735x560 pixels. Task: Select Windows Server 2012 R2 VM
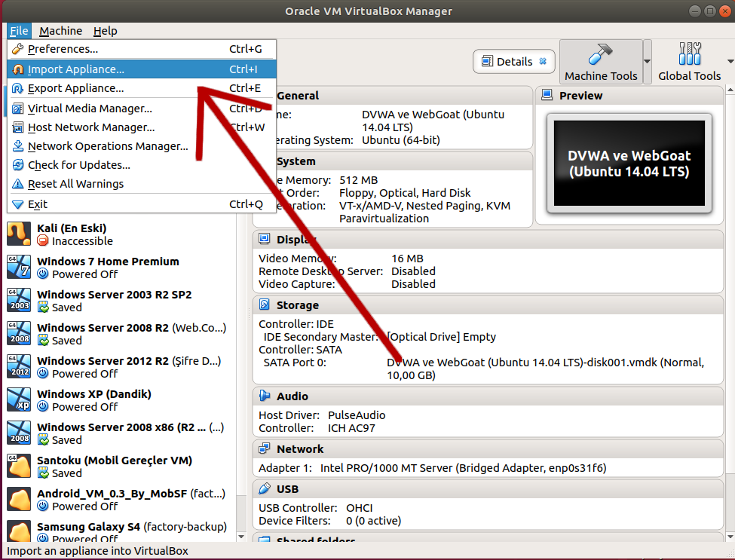click(120, 367)
